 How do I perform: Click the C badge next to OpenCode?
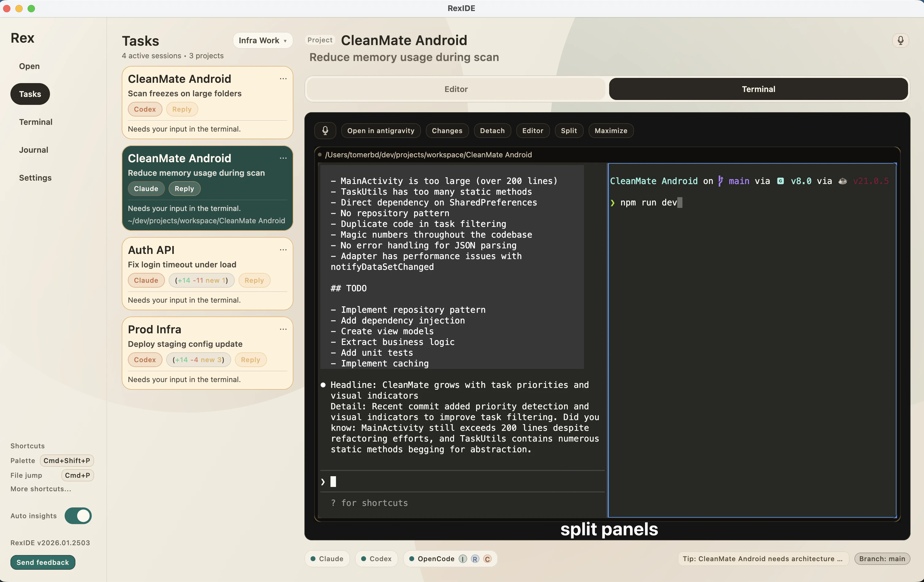coord(487,559)
